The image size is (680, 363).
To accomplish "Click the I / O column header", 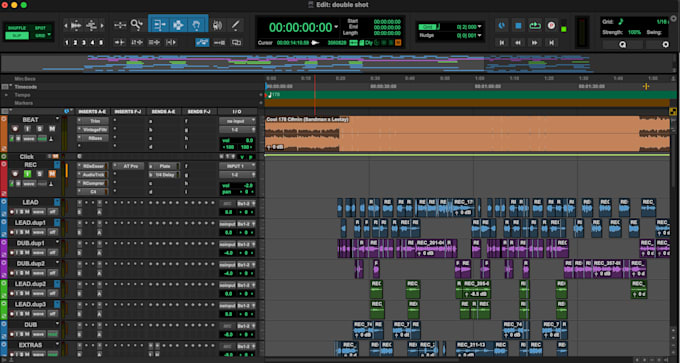I will 237,112.
